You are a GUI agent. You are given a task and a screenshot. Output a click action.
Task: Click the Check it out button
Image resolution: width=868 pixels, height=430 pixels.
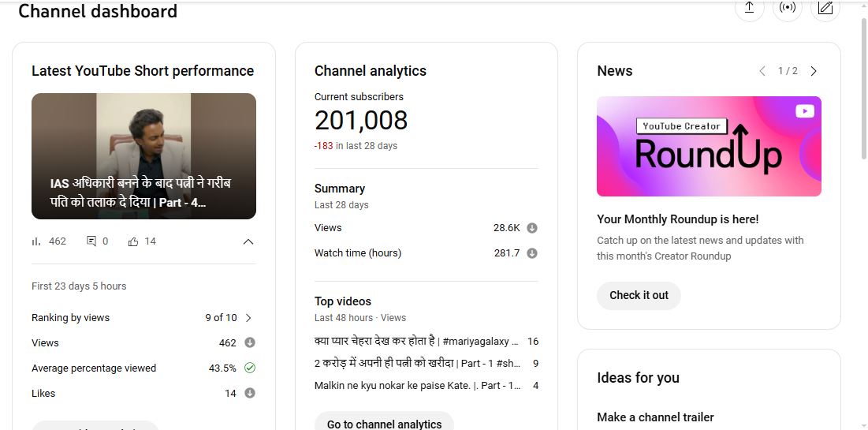pos(639,295)
